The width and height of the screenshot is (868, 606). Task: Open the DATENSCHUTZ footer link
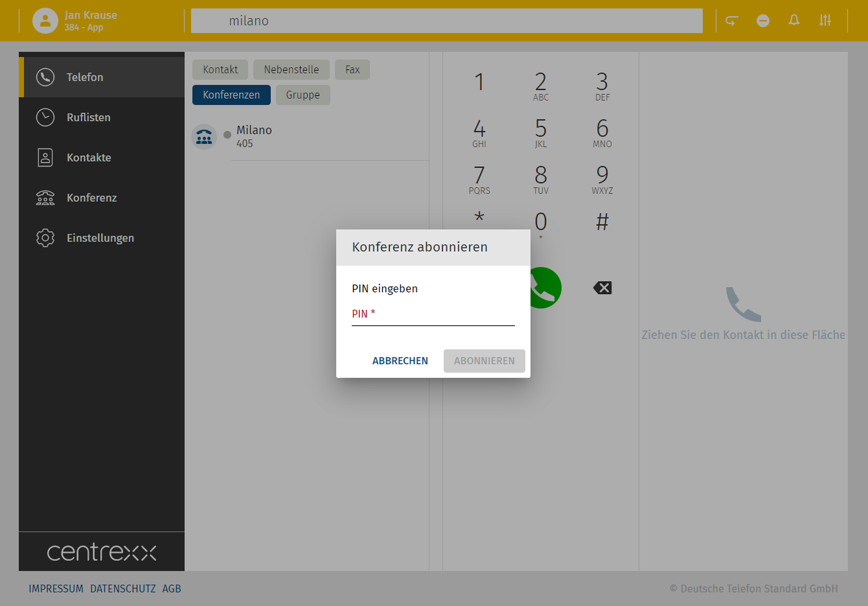(x=123, y=589)
